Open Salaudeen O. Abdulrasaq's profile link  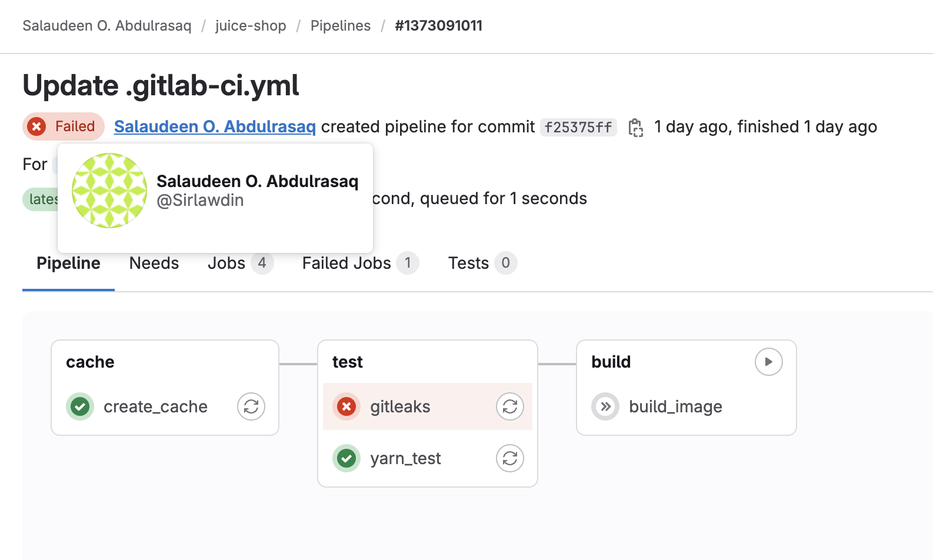[x=215, y=126]
